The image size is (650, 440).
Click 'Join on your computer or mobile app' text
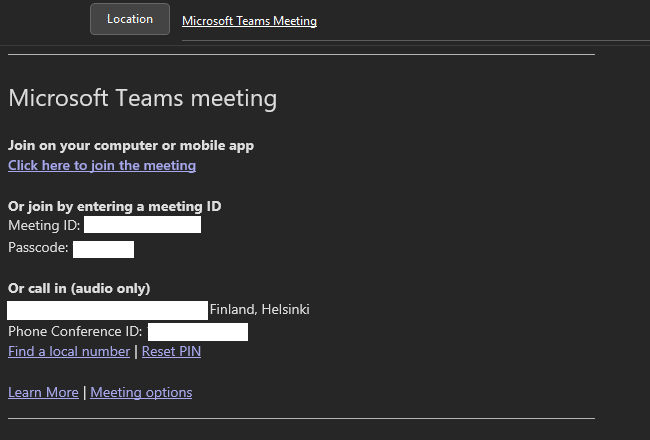[x=131, y=146]
